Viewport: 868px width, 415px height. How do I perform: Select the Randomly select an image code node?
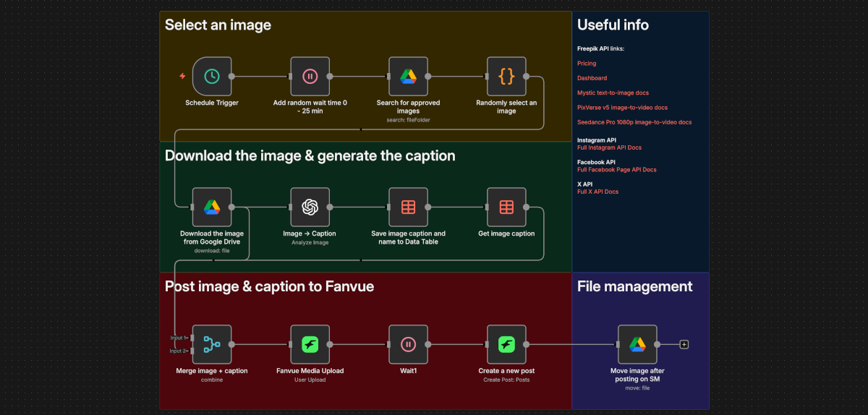click(x=506, y=76)
